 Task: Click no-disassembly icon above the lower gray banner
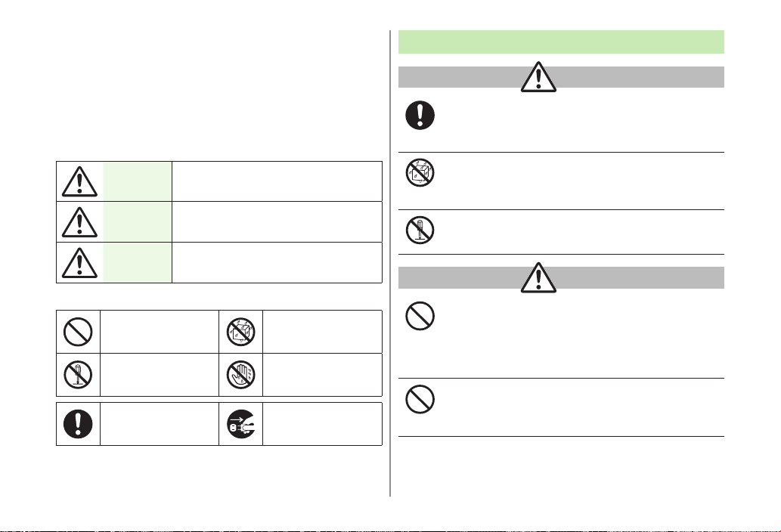point(420,230)
